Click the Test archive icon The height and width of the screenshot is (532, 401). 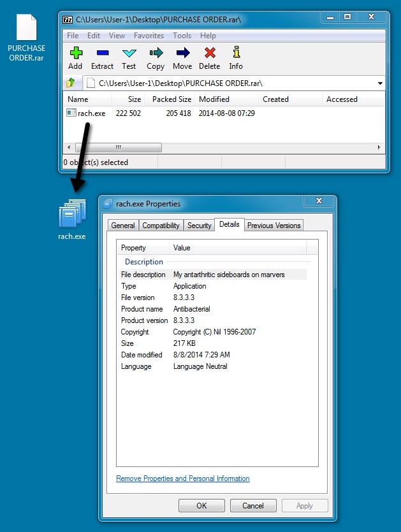[129, 54]
